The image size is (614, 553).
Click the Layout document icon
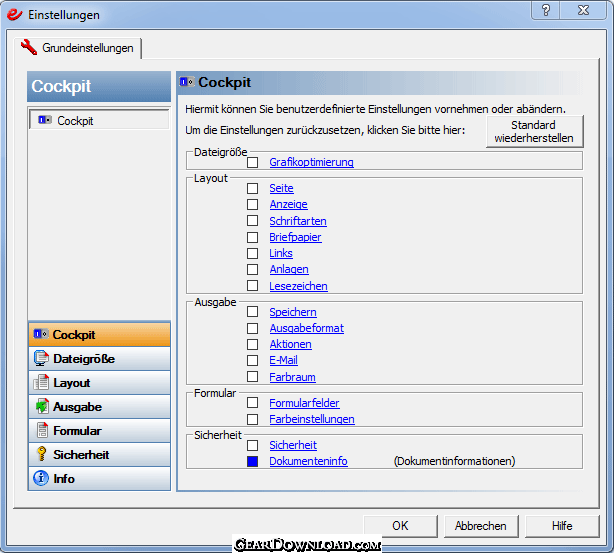click(x=41, y=382)
